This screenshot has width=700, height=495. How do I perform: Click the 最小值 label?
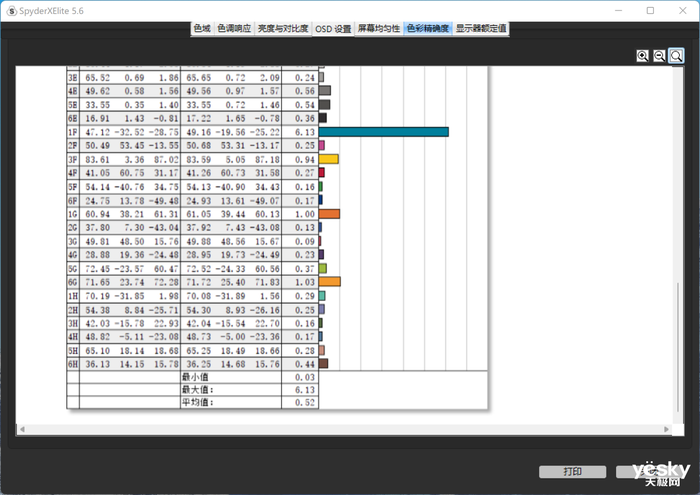pyautogui.click(x=195, y=377)
